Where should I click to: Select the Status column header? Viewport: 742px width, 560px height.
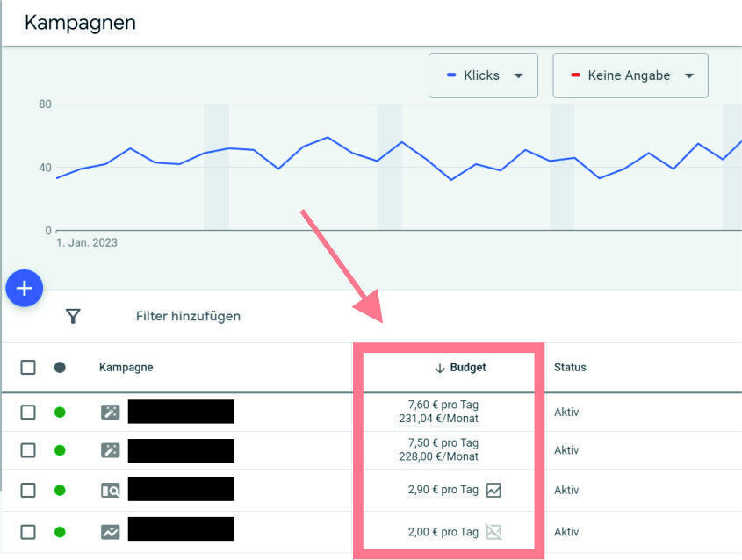click(570, 367)
